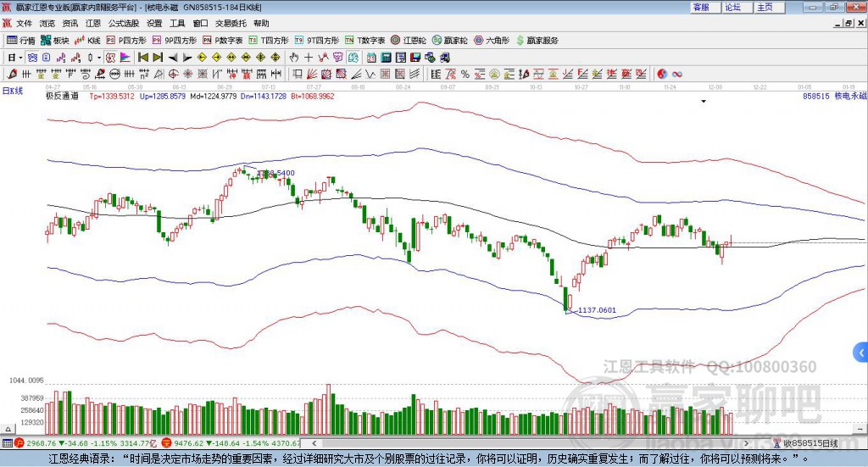Step chart right with black right arrow

click(x=187, y=58)
